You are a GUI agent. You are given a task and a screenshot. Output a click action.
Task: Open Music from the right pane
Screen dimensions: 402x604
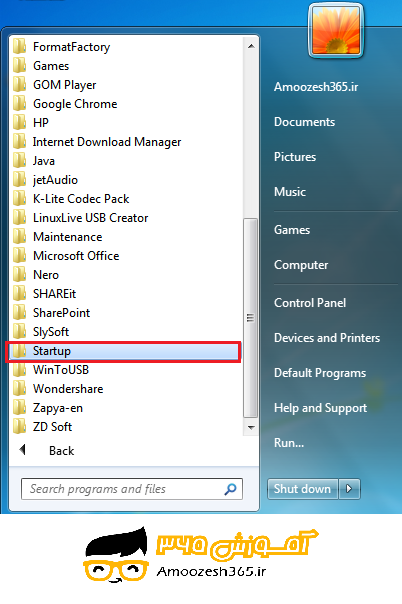click(290, 192)
